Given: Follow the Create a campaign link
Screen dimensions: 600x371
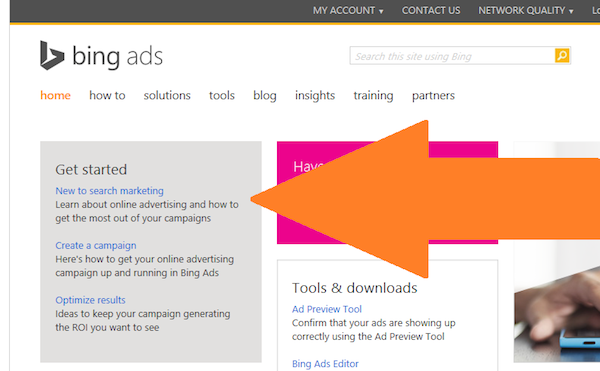Looking at the screenshot, I should click(x=96, y=245).
